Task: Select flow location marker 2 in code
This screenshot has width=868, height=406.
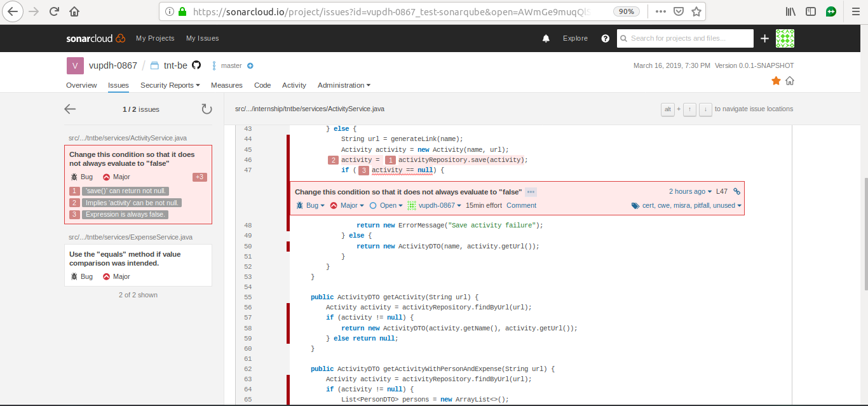Action: click(x=333, y=160)
